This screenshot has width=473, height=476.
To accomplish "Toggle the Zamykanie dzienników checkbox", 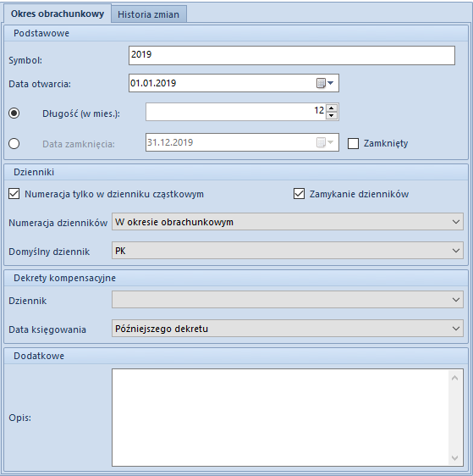I will tap(299, 194).
